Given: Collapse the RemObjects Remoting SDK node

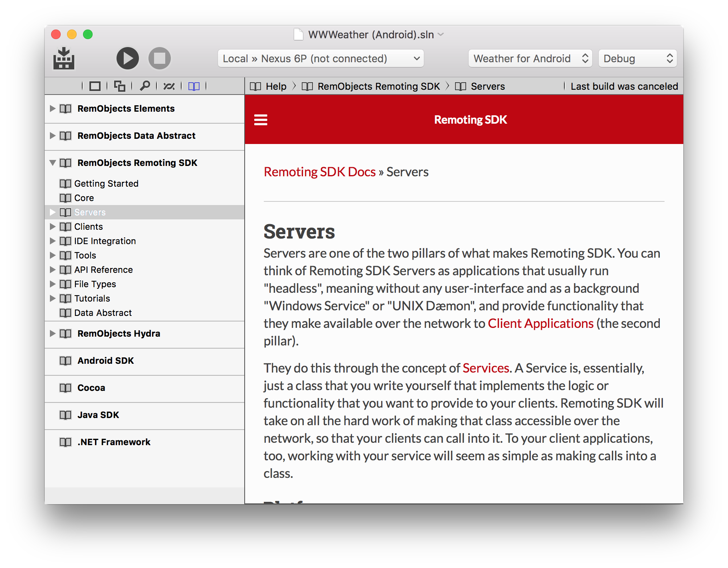Looking at the screenshot, I should pyautogui.click(x=52, y=163).
